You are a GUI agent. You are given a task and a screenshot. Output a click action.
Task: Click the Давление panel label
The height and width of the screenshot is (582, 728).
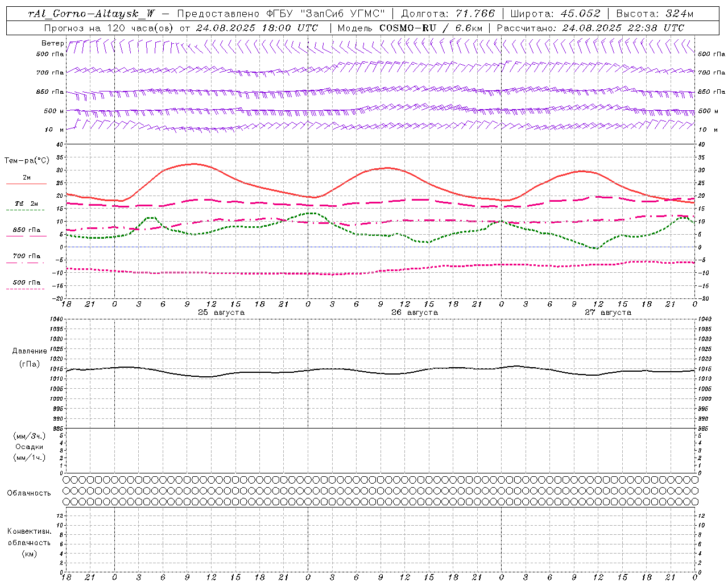[30, 351]
